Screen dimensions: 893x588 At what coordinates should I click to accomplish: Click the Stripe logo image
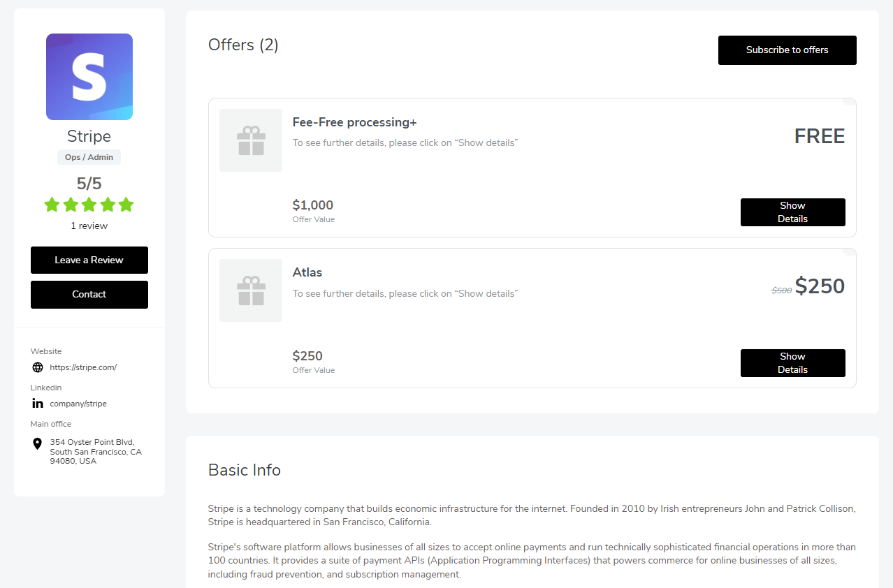(x=89, y=77)
